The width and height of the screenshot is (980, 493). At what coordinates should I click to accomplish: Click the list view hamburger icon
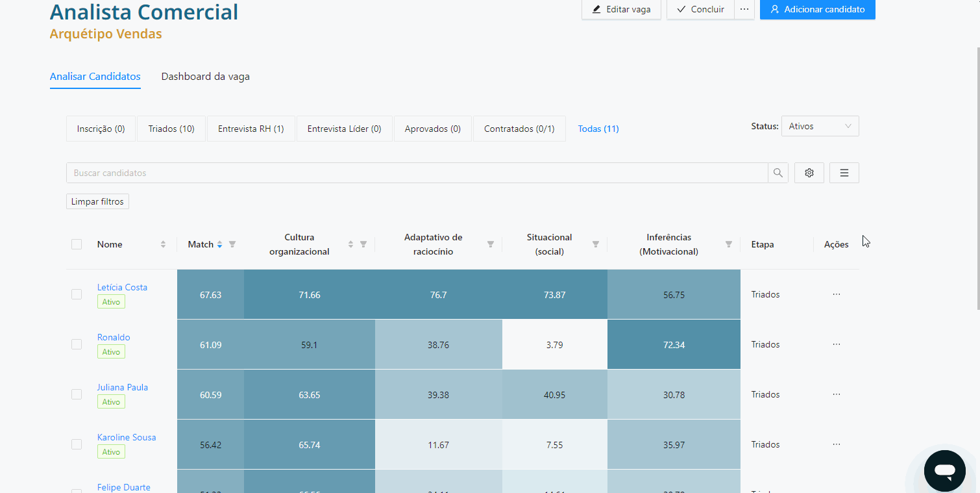(844, 173)
